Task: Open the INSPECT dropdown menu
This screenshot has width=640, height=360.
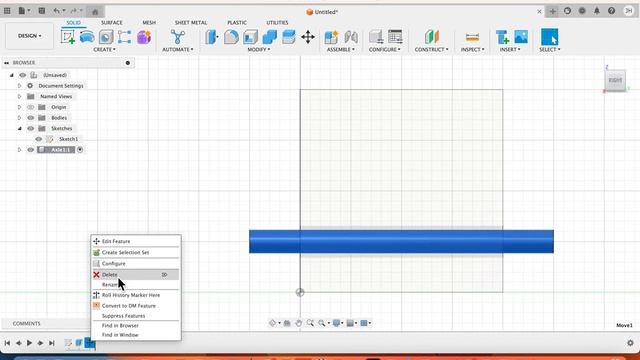Action: (472, 49)
